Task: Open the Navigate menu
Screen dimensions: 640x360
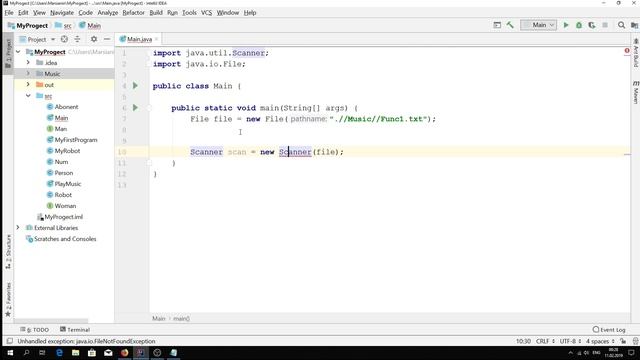Action: tap(62, 13)
